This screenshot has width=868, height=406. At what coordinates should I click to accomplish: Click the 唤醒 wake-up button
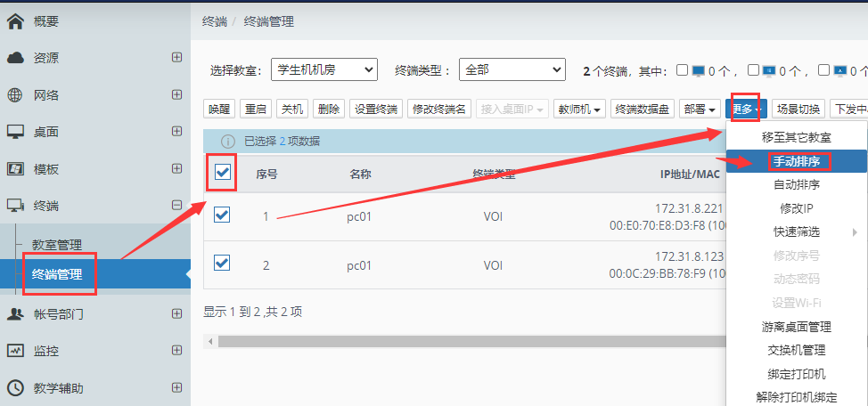(219, 109)
